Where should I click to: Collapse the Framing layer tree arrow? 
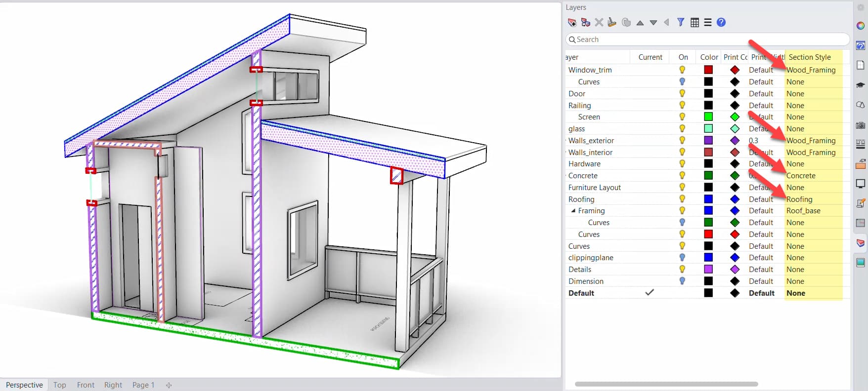(x=573, y=211)
